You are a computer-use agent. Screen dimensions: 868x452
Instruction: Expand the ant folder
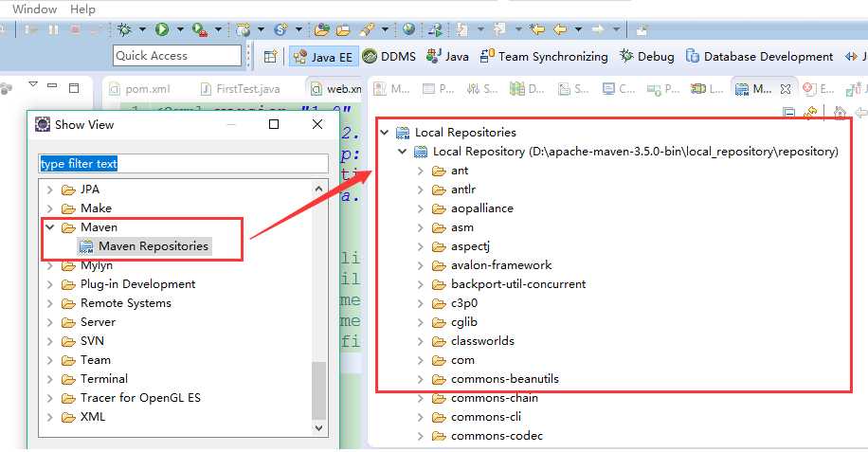coord(421,171)
